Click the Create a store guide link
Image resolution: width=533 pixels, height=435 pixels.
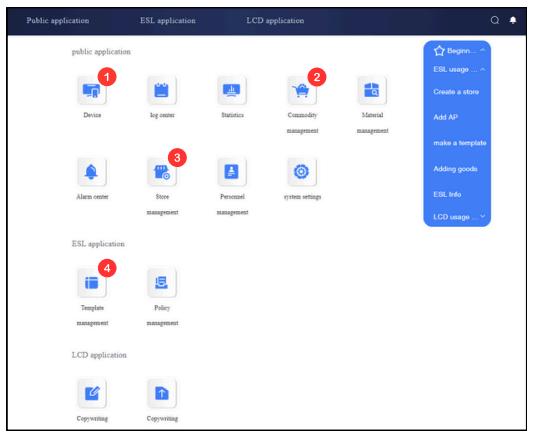(x=456, y=92)
